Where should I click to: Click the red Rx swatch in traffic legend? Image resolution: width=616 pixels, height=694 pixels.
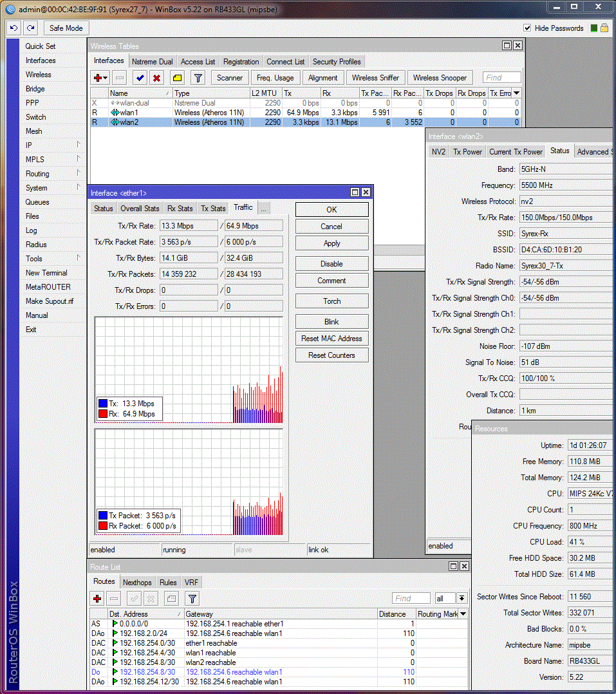pos(103,414)
